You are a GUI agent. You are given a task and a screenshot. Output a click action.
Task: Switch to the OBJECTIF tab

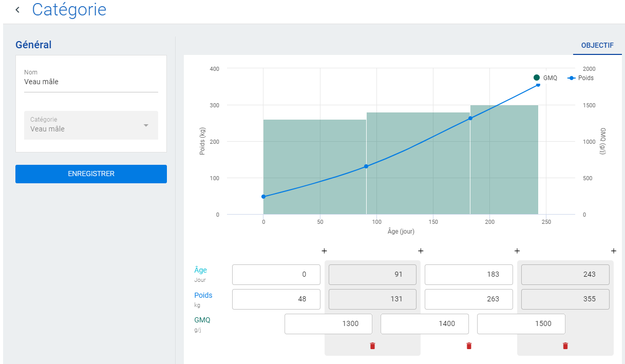(x=597, y=45)
